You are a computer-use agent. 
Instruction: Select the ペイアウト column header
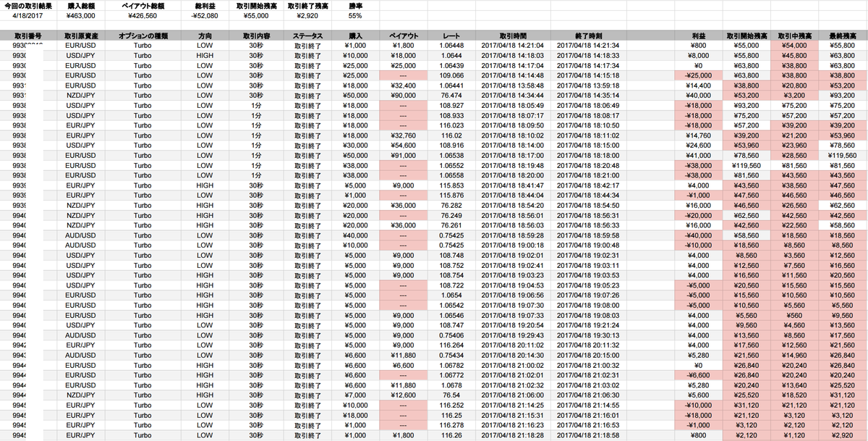404,35
